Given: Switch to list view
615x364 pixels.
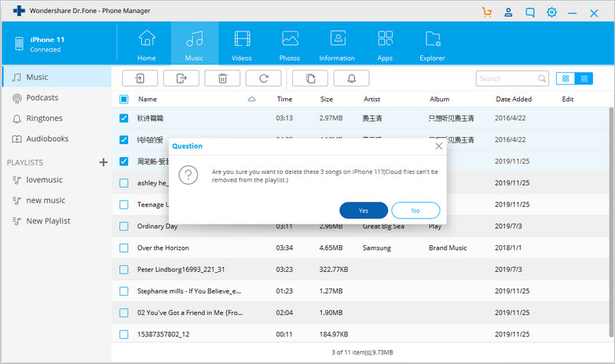Looking at the screenshot, I should click(584, 79).
